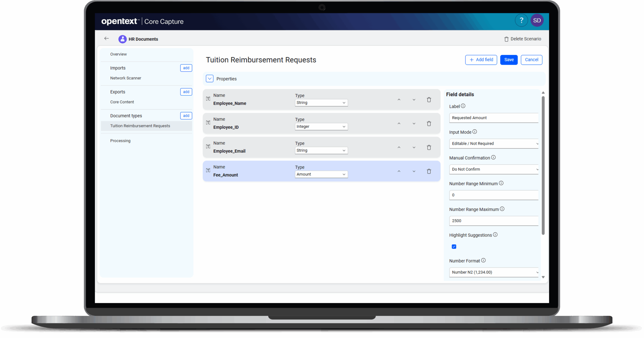Delete the Employee_Name field with trash icon

(429, 100)
